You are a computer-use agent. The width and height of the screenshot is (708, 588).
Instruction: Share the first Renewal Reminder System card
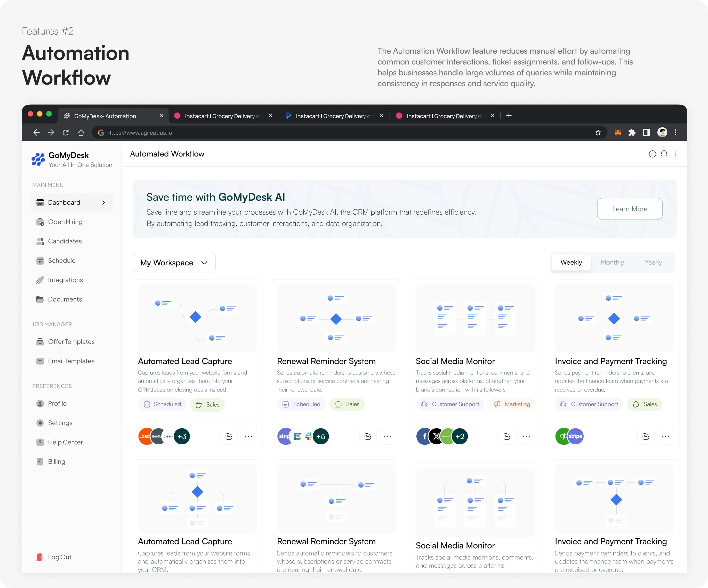[x=368, y=436]
